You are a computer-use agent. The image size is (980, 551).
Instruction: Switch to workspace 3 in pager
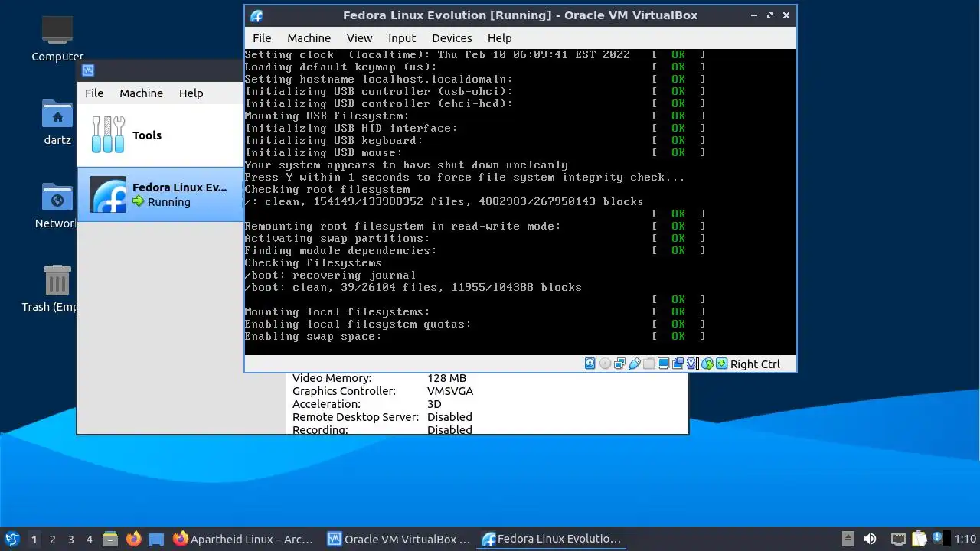pyautogui.click(x=70, y=539)
